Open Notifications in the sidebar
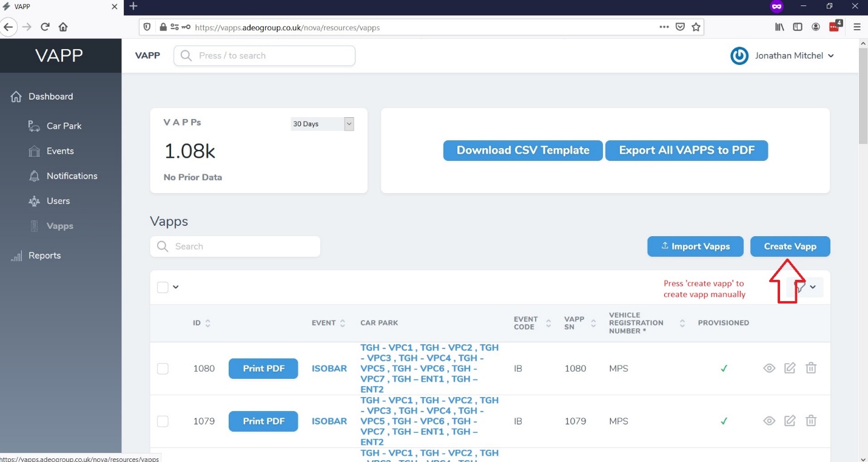 [72, 176]
